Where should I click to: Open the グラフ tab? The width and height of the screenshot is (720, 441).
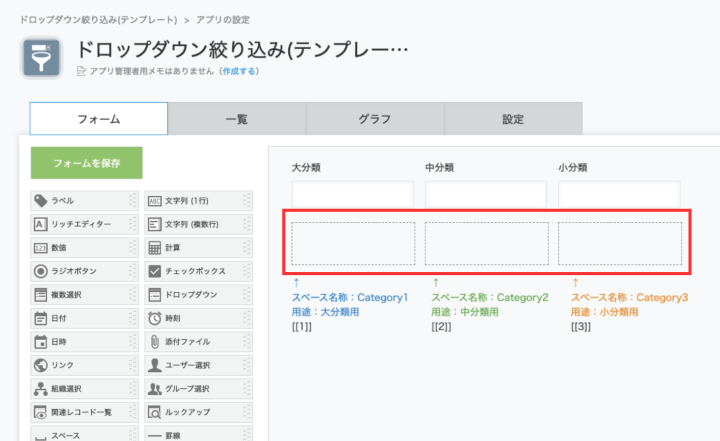tap(374, 119)
